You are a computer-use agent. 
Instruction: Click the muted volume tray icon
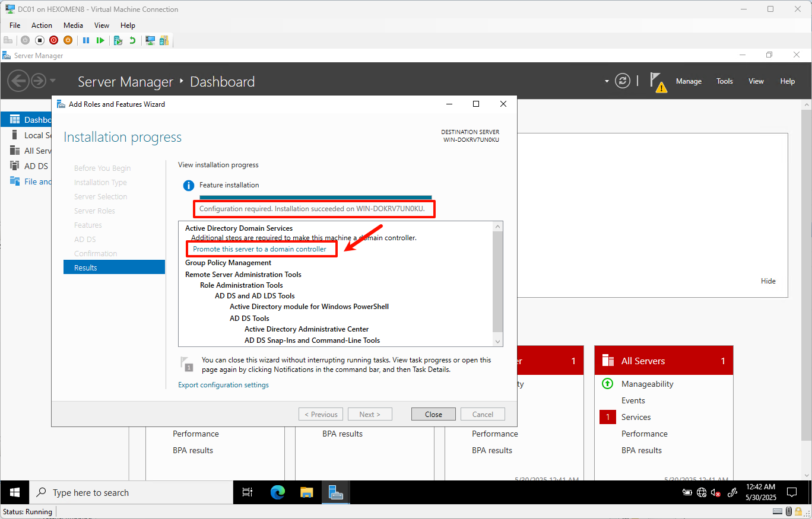point(715,492)
